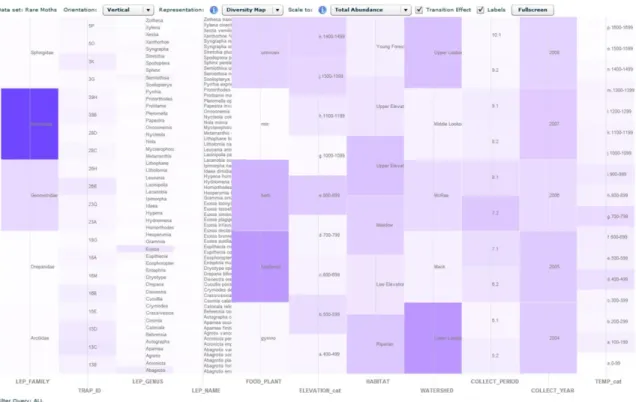Open the Orientation dropdown set to Vertical
Screen dimensions: 636x402
tap(128, 10)
